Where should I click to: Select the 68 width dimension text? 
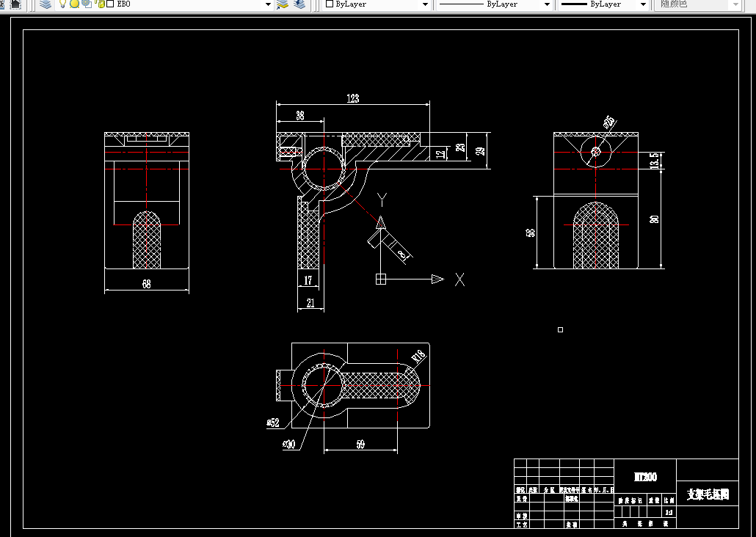pos(147,285)
